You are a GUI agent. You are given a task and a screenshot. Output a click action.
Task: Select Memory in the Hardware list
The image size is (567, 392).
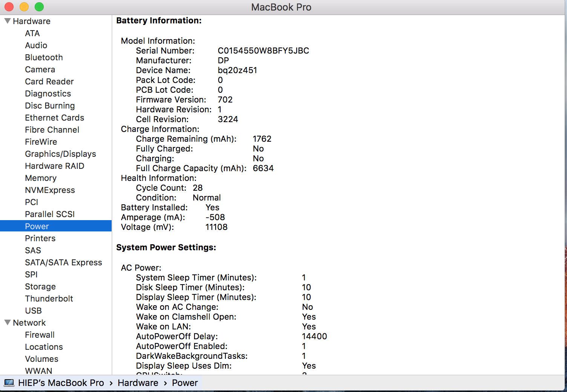click(x=41, y=178)
